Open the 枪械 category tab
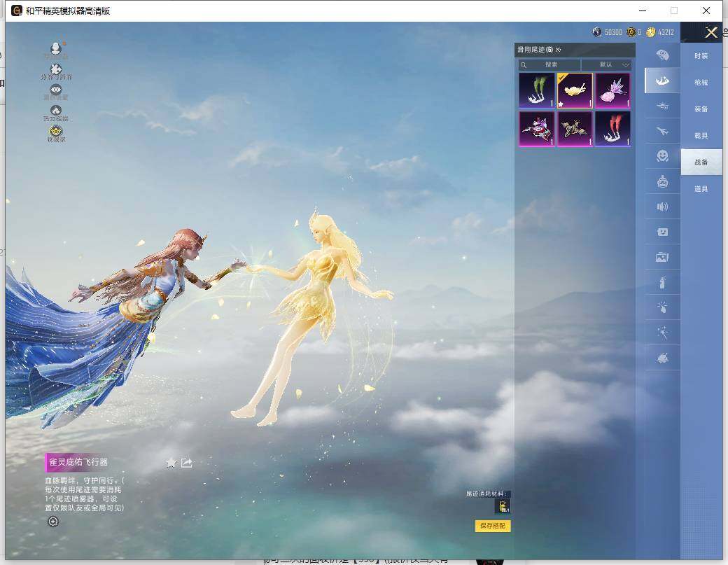 701,82
